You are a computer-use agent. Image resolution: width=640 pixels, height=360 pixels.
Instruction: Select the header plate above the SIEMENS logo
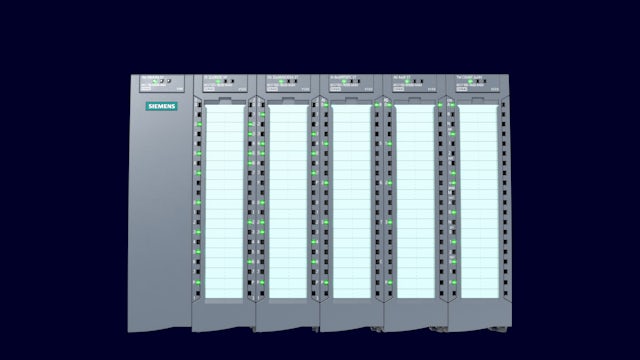click(x=162, y=83)
